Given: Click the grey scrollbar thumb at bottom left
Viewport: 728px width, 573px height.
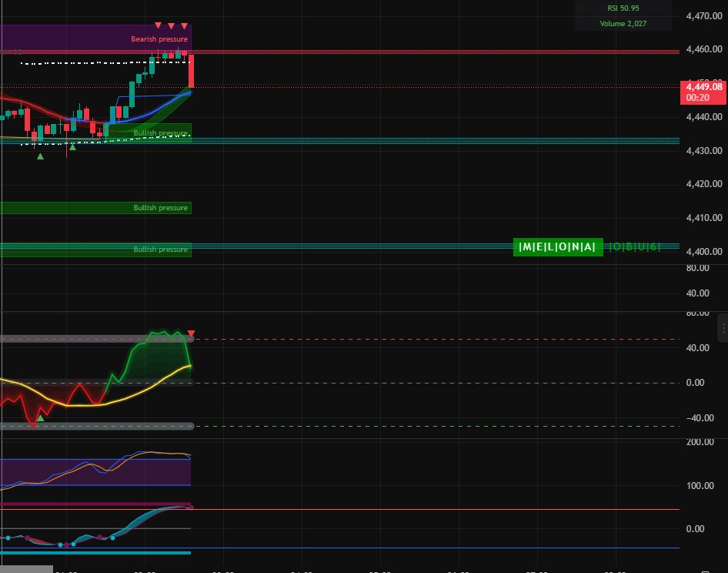Looking at the screenshot, I should (x=26, y=569).
